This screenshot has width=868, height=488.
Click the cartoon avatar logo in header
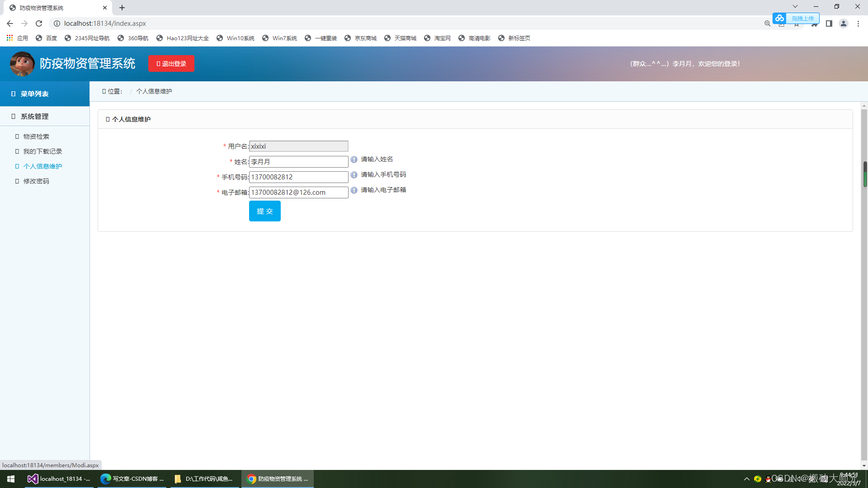click(22, 64)
